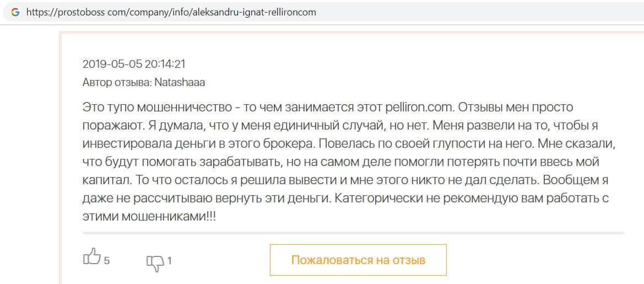Click the final line этими мошенниками!!!
Viewport: 644px width, 284px height.
click(149, 217)
